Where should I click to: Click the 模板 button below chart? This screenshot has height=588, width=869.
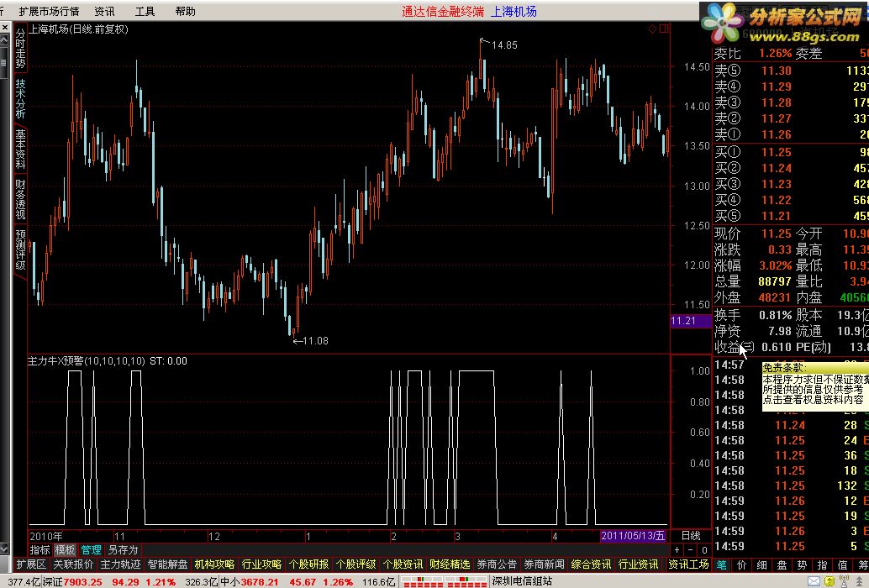65,550
